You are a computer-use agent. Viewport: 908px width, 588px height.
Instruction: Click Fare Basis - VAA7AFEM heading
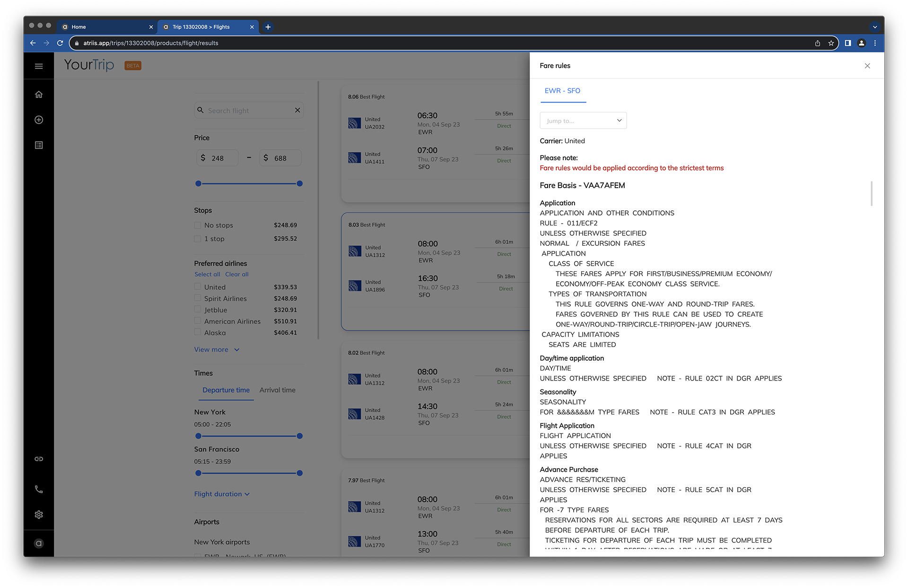point(582,185)
